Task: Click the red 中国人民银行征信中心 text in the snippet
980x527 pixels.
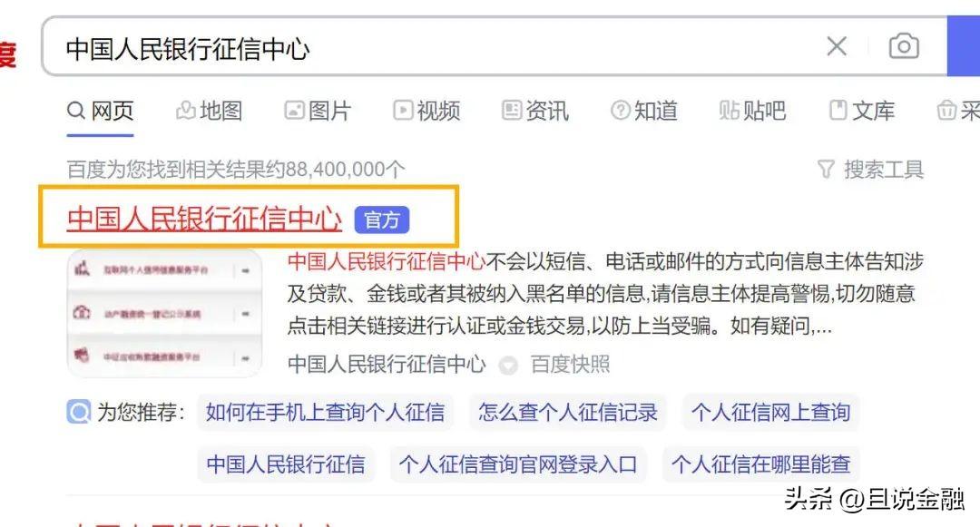Action: pos(387,261)
